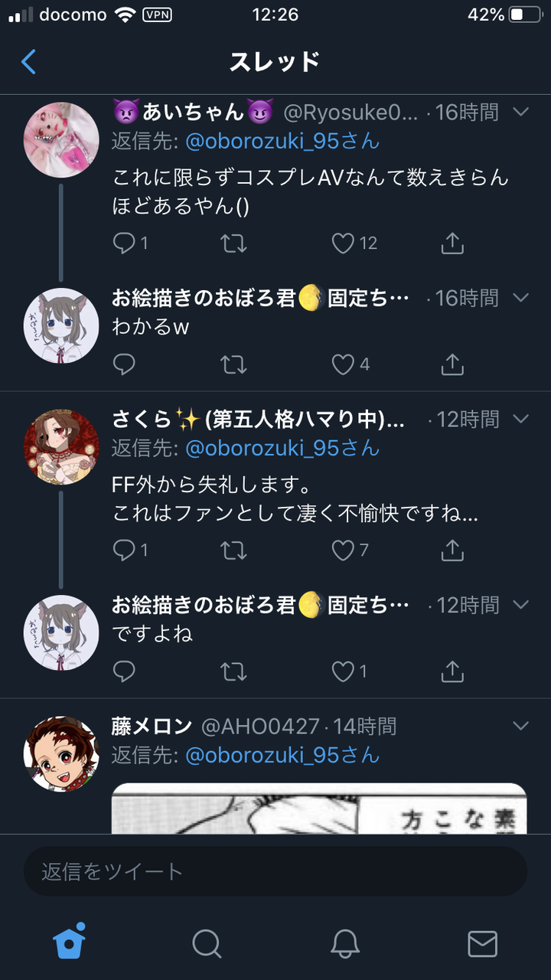Tap the back arrow beside スレッド

pyautogui.click(x=28, y=61)
